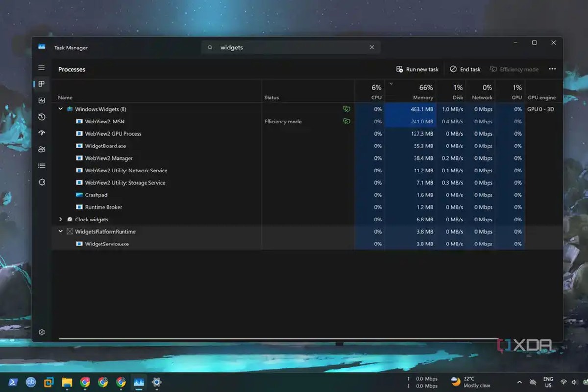The width and height of the screenshot is (588, 392).
Task: Click the Task Manager title icon
Action: pyautogui.click(x=42, y=47)
